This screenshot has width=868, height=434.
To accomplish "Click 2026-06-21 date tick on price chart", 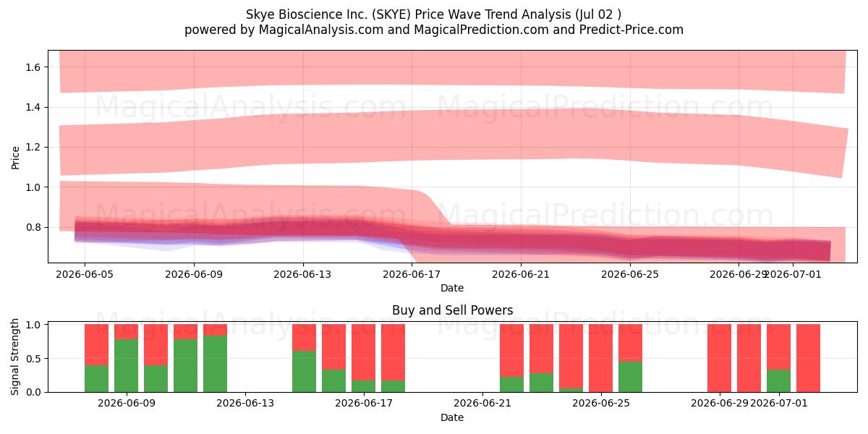I will [x=521, y=274].
